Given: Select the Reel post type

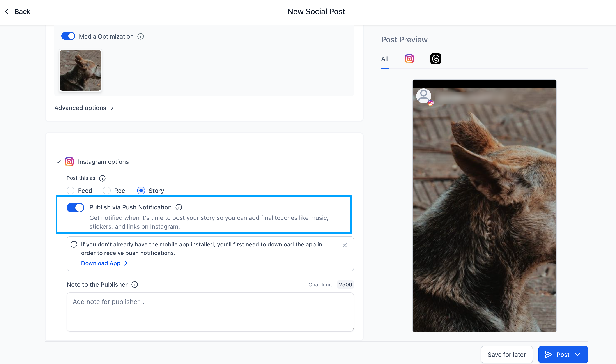Looking at the screenshot, I should pos(107,190).
